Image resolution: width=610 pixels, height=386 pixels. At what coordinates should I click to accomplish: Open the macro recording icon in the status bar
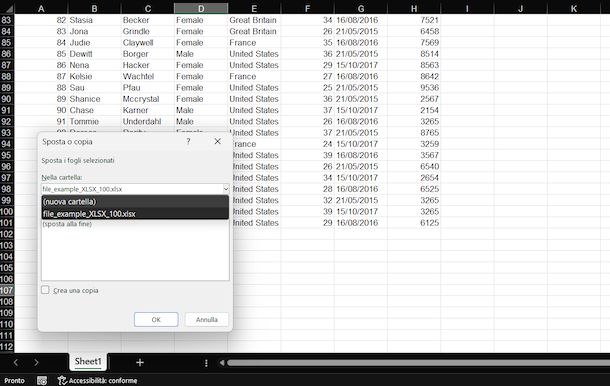[42, 381]
